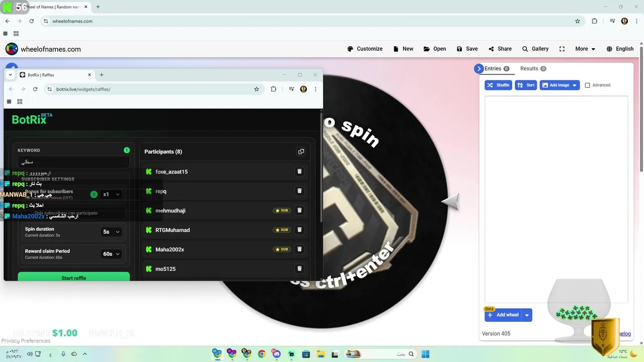Switch to the Entries tab
The width and height of the screenshot is (644, 362).
[497, 68]
